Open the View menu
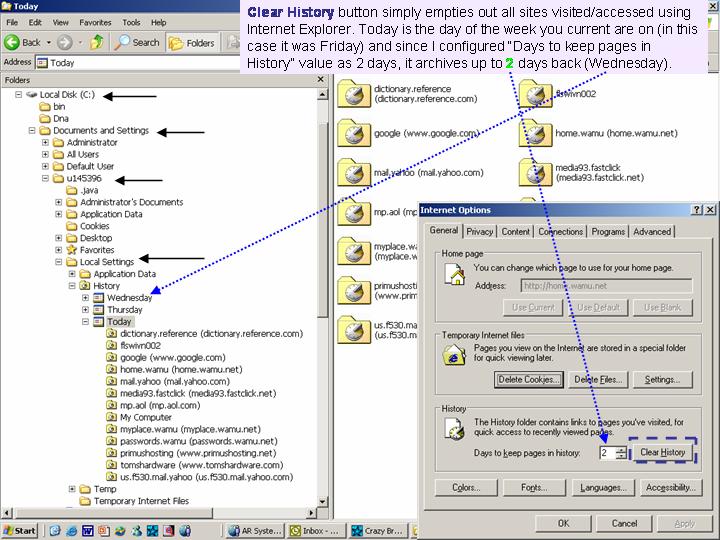This screenshot has height=540, width=720. click(x=60, y=22)
